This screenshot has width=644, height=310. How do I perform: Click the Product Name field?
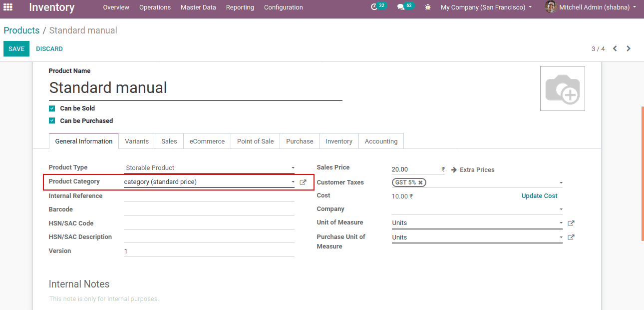[x=196, y=88]
